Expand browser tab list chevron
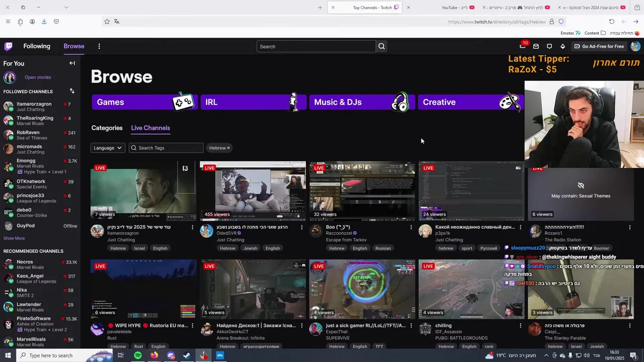The width and height of the screenshot is (644, 362). pyautogui.click(x=66, y=8)
